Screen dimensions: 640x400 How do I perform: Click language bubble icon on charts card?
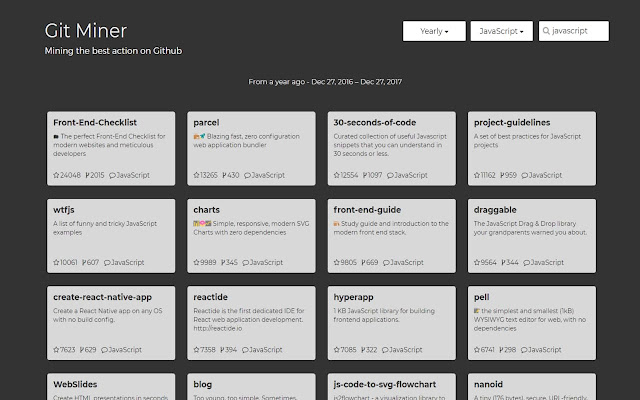point(246,263)
